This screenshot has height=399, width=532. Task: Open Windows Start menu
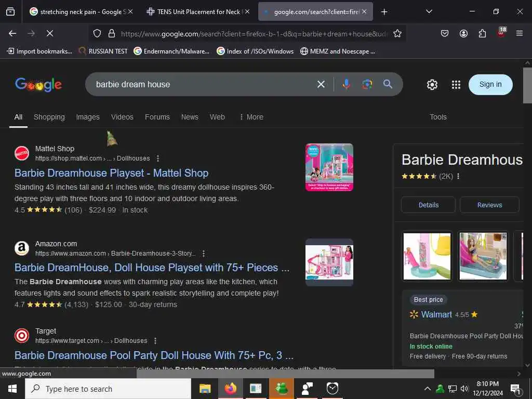pos(12,389)
